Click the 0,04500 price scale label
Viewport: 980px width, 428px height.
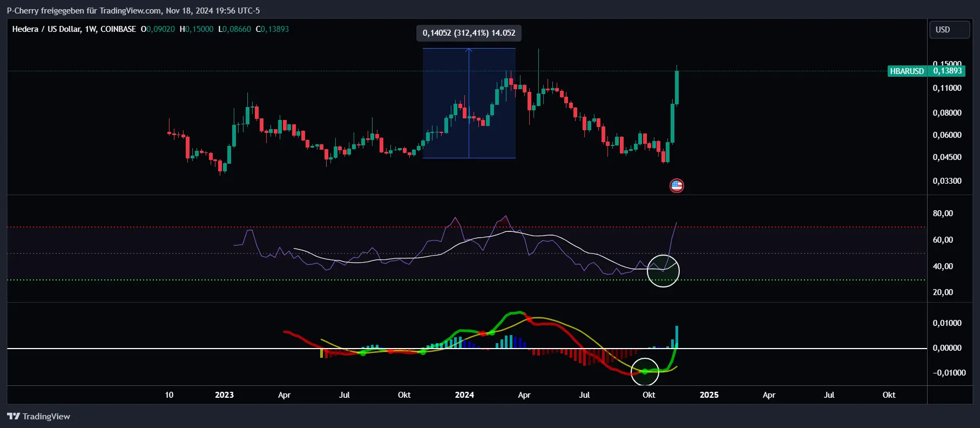pyautogui.click(x=947, y=157)
